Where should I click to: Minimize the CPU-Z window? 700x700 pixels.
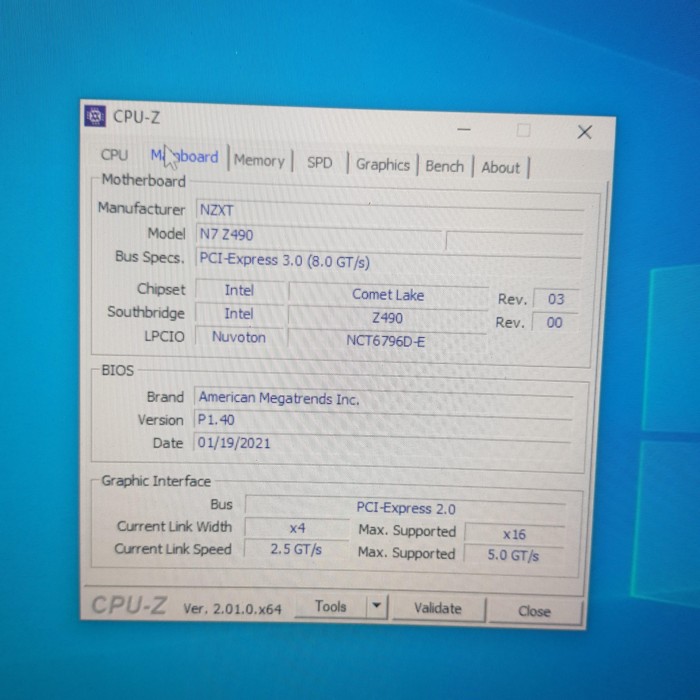464,129
